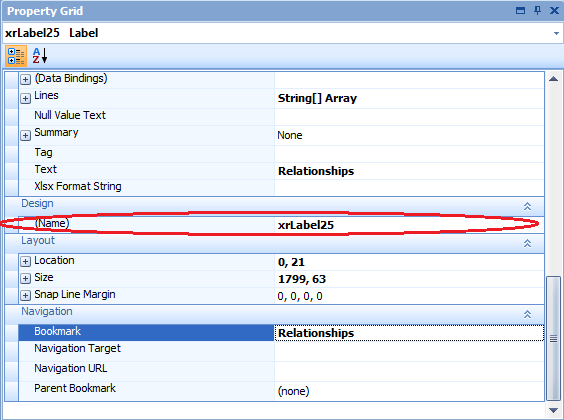Click the scrollbar up arrow
The image size is (564, 420).
coord(554,79)
